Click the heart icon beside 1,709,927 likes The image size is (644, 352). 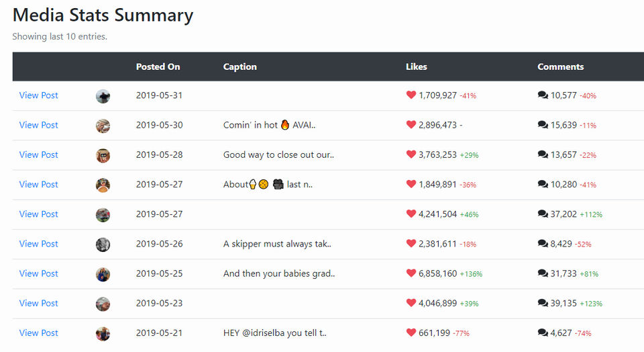pos(411,95)
